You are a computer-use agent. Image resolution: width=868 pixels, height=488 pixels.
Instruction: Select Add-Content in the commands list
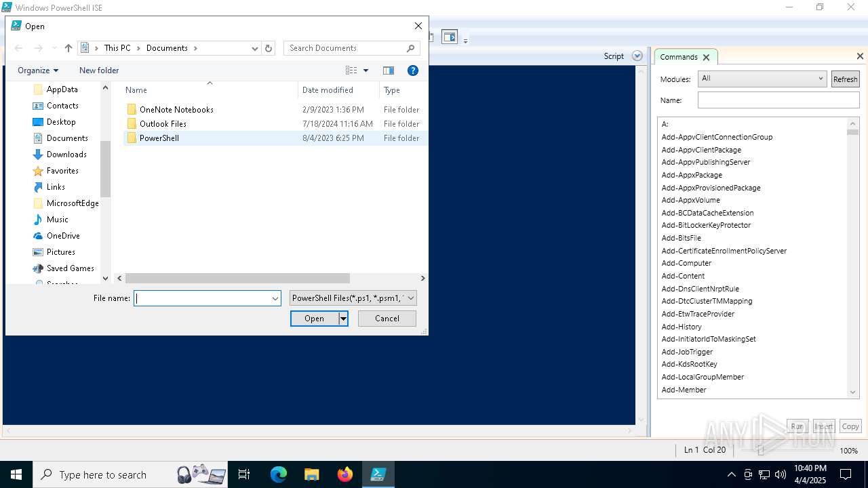pyautogui.click(x=683, y=276)
